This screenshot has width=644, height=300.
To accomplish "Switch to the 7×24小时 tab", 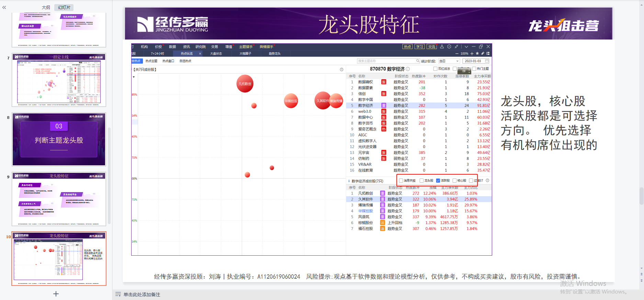I will tap(157, 54).
